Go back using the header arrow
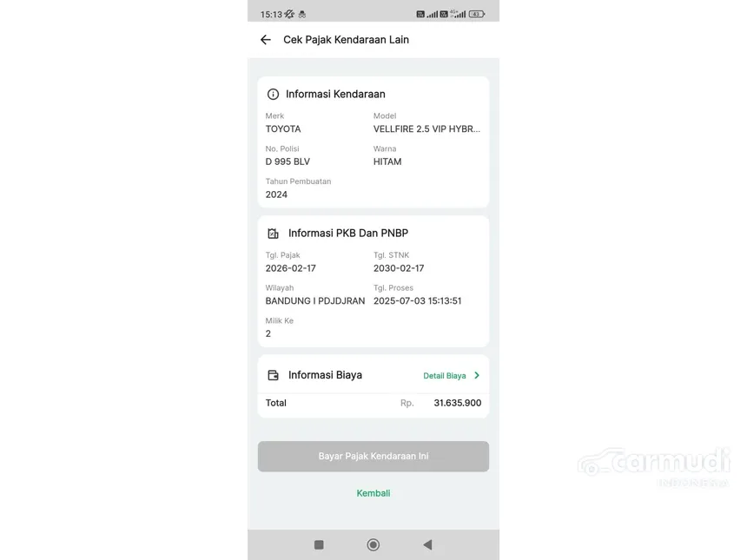Viewport: 747px width, 560px height. [265, 40]
